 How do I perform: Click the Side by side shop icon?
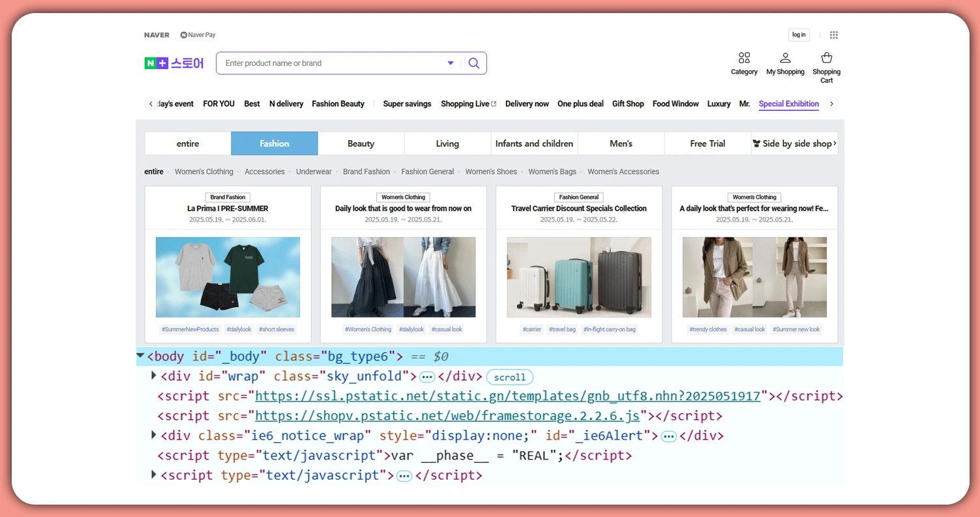tap(756, 143)
